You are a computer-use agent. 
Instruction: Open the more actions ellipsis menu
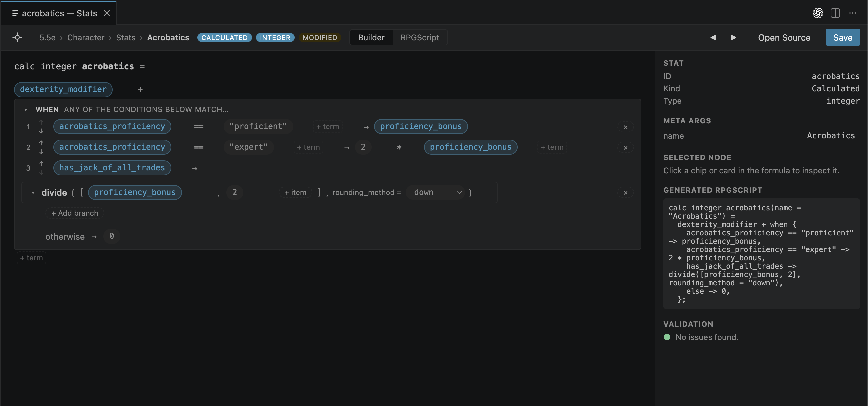click(x=853, y=13)
